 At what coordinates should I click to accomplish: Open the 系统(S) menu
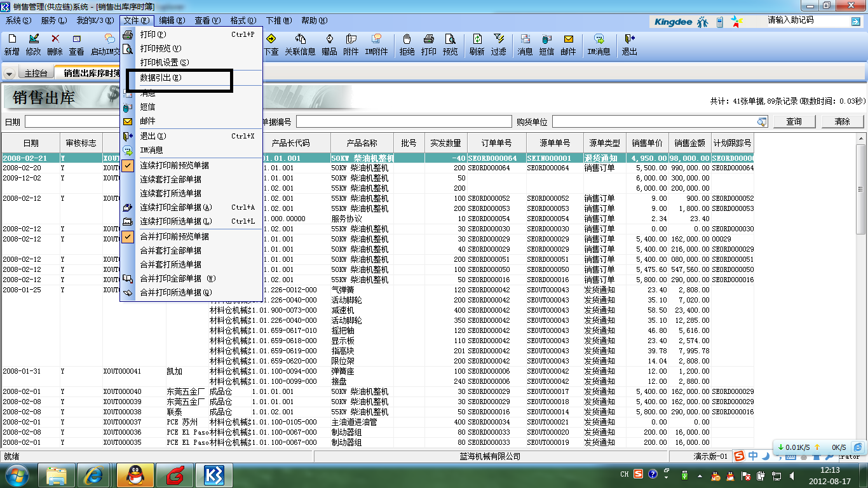(18, 20)
